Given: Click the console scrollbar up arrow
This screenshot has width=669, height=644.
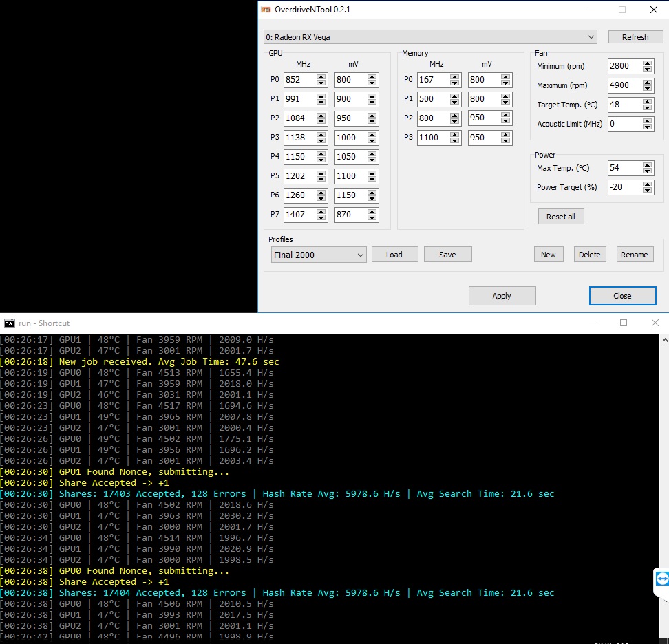Looking at the screenshot, I should [664, 340].
